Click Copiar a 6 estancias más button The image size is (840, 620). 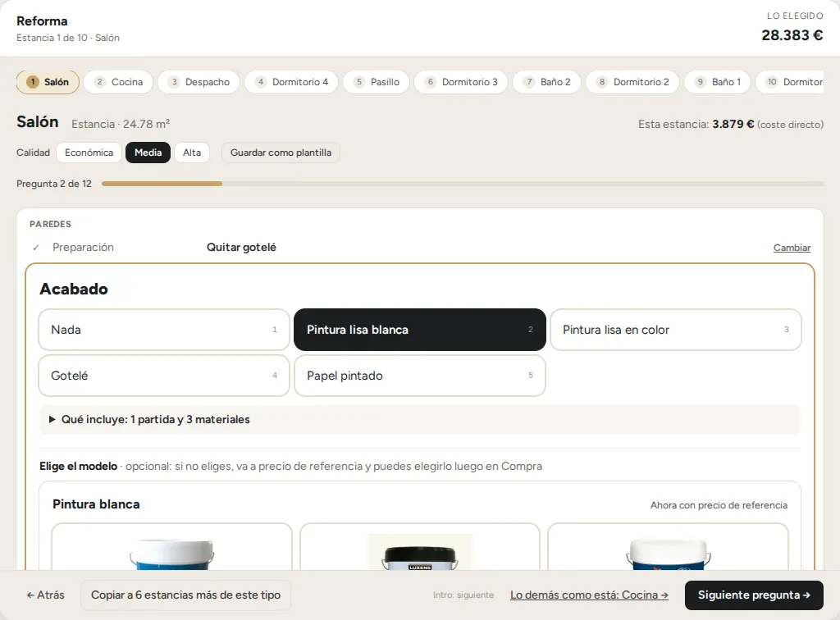[185, 595]
